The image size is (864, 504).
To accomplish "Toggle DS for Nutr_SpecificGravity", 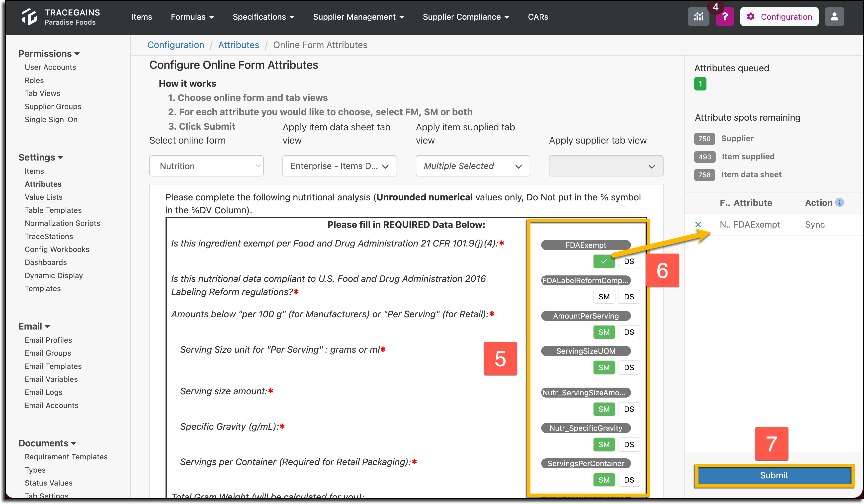I will click(629, 444).
